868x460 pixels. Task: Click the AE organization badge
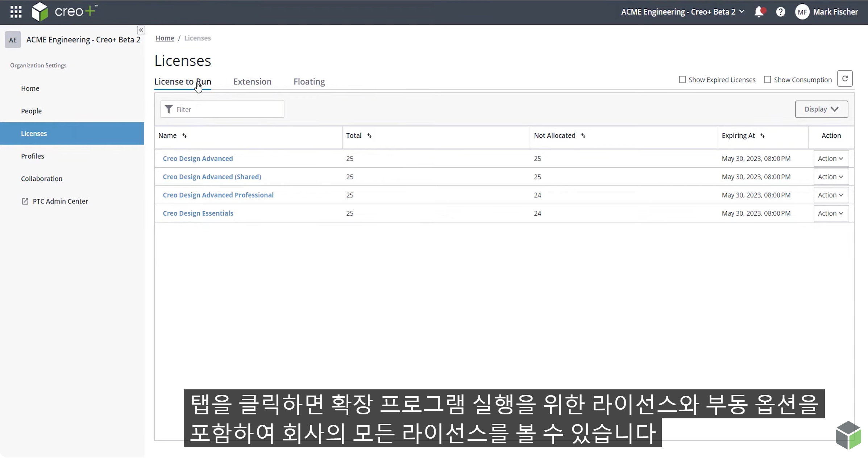(13, 40)
